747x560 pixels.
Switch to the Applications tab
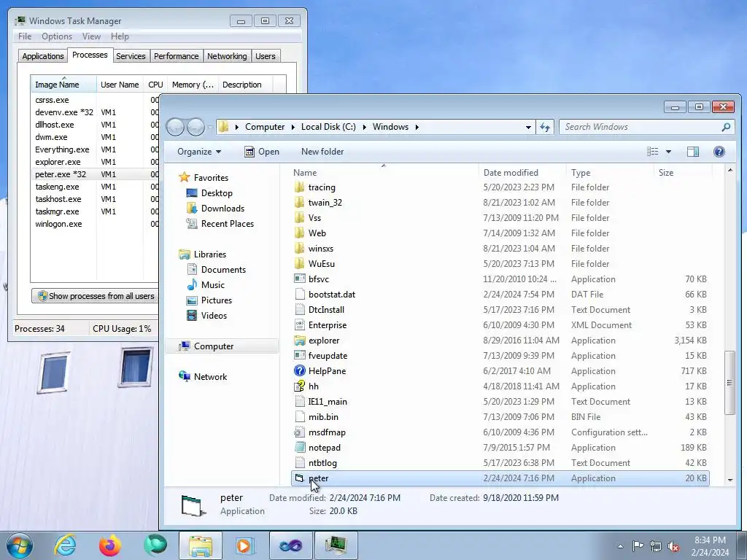pos(43,56)
